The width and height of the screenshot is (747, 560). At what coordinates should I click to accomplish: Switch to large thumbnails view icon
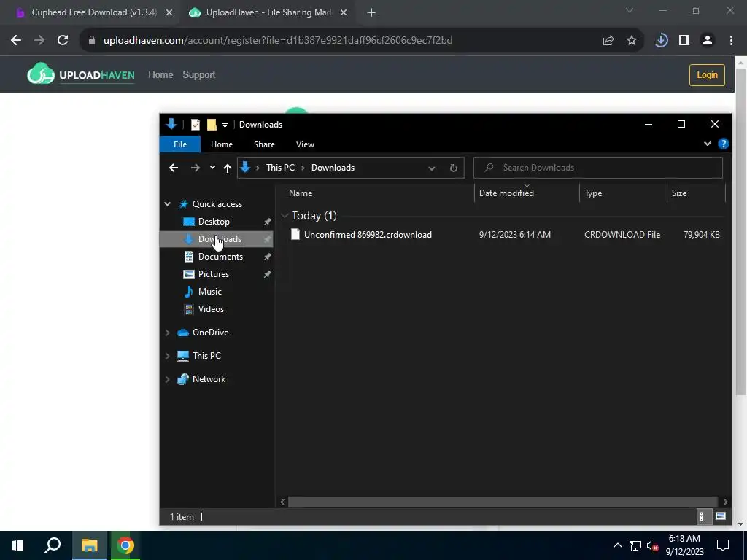(x=720, y=516)
